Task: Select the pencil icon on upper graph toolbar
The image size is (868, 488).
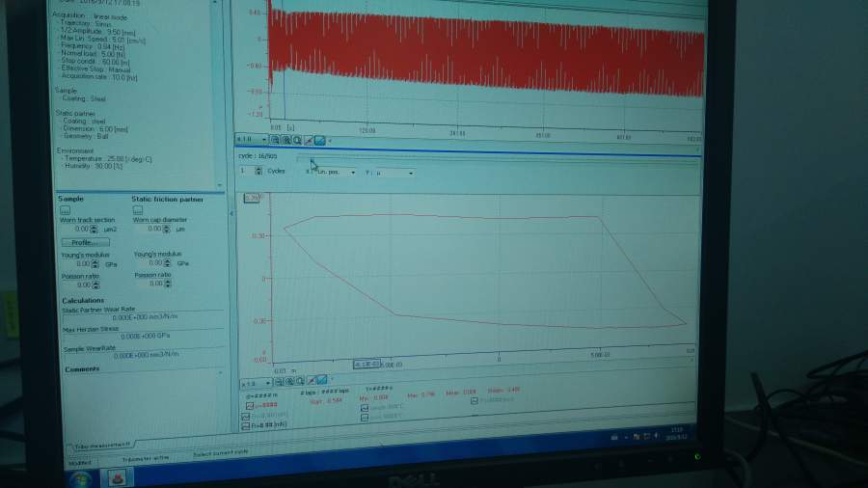Action: pos(309,140)
